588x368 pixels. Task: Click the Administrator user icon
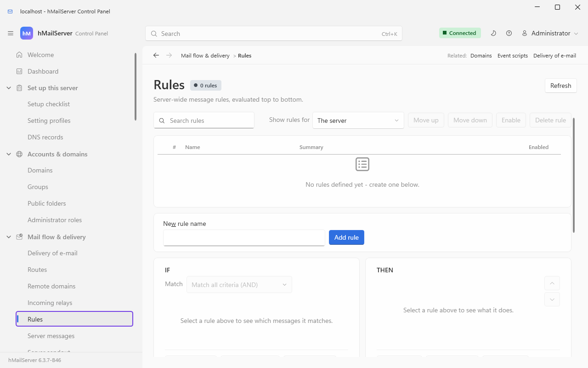525,33
